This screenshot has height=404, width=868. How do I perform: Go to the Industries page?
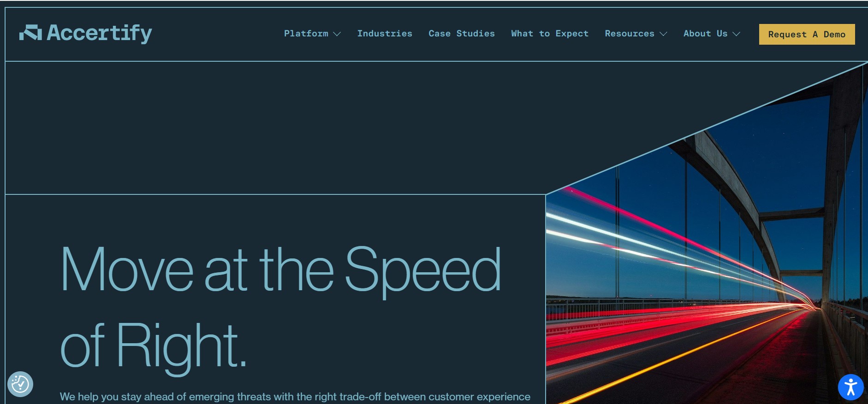click(385, 34)
